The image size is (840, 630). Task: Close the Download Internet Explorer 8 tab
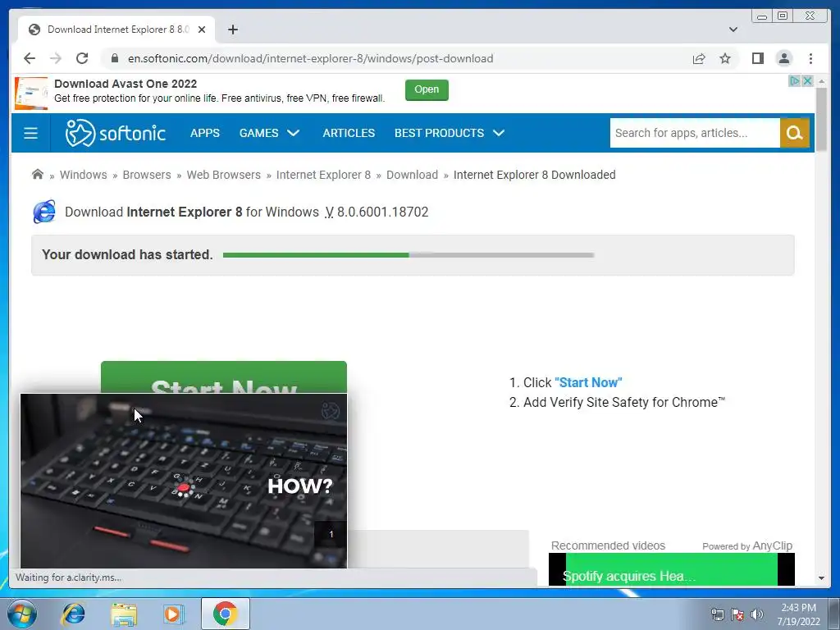[202, 30]
